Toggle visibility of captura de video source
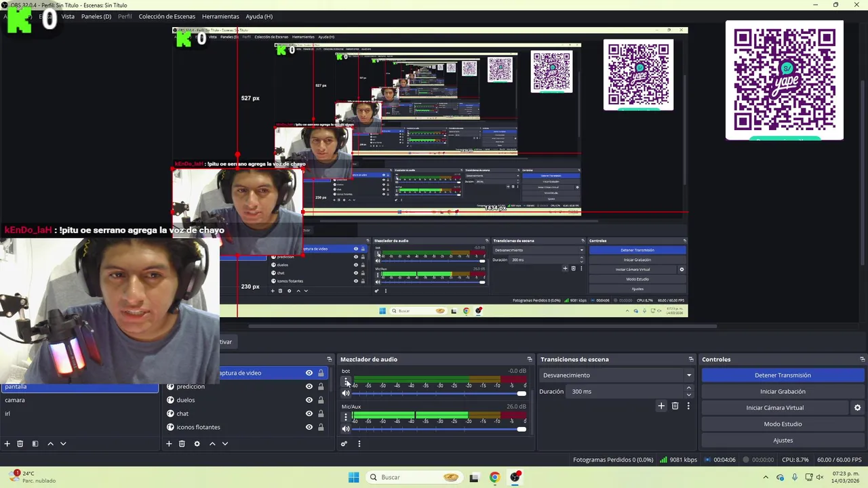Image resolution: width=868 pixels, height=488 pixels. point(309,373)
